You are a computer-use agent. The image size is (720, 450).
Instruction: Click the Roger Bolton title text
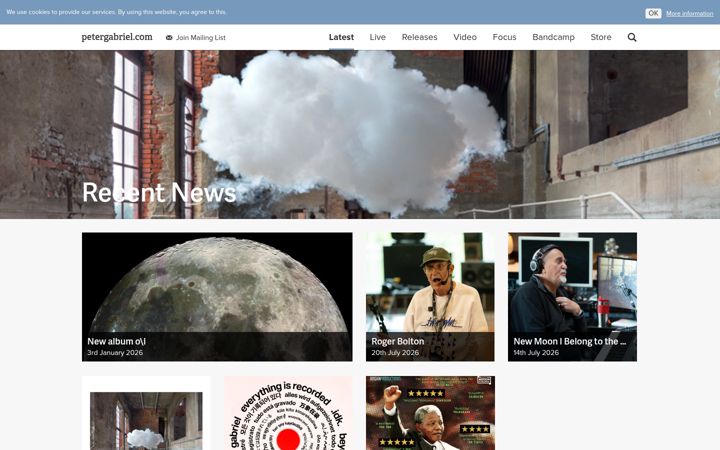coord(398,342)
